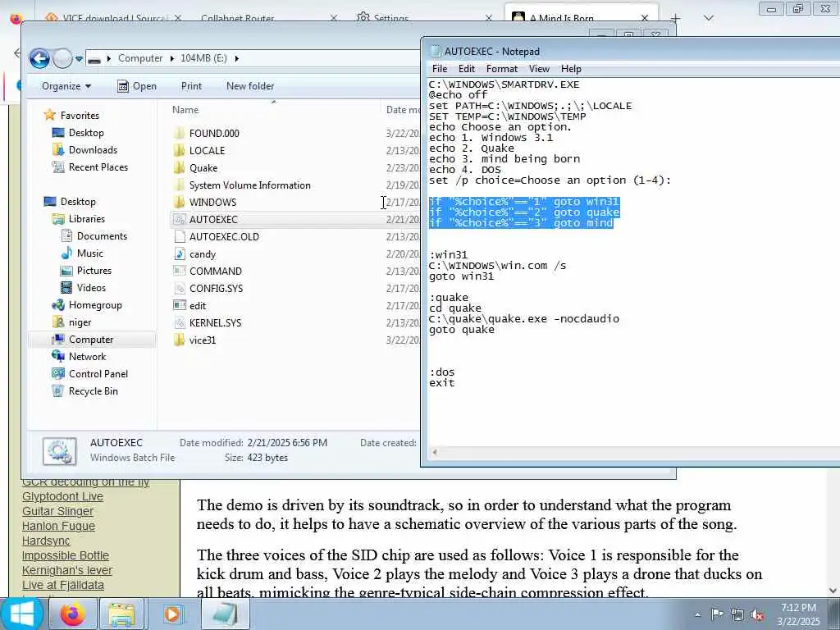
Task: Click Notepad horizontal scrollbar left arrow
Action: tap(435, 452)
